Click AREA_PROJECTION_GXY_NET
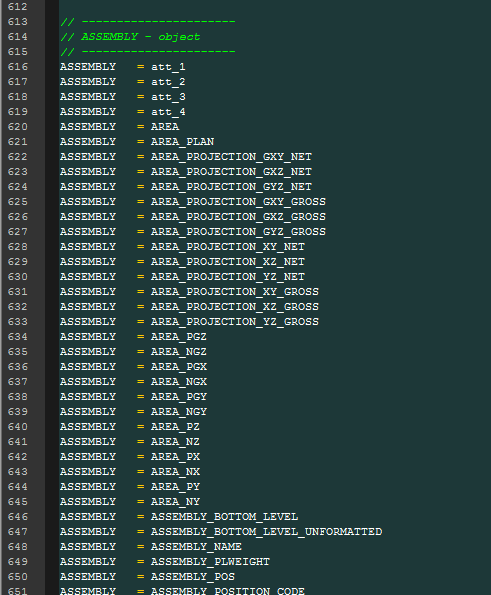Screen dimensions: 491x595 231,157
